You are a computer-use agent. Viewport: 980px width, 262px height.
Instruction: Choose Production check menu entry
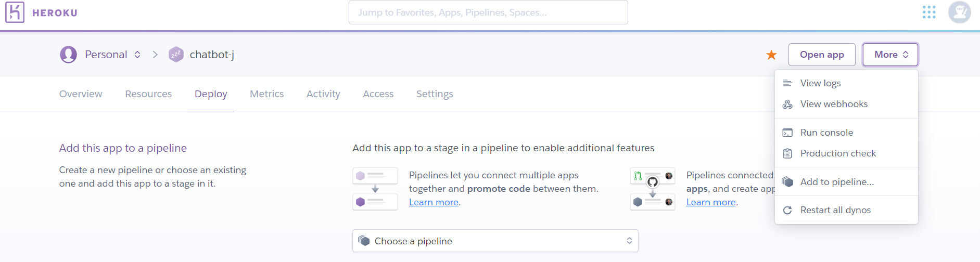pos(838,153)
